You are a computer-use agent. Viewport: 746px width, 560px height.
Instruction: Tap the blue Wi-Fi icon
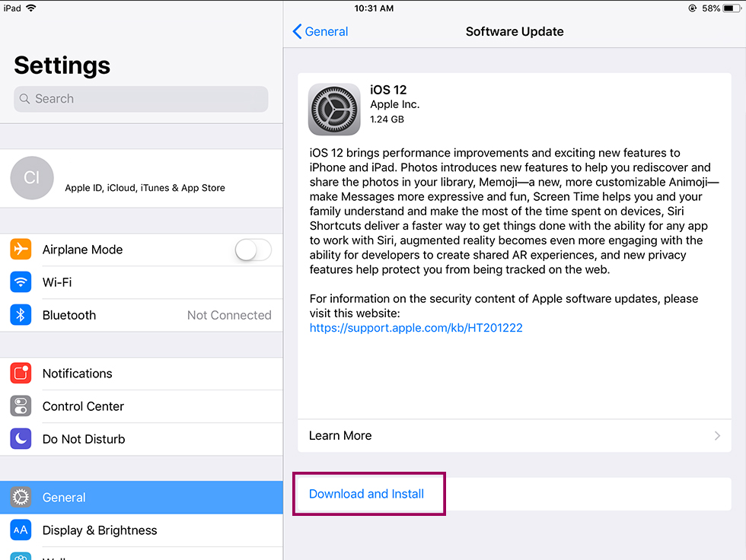coord(21,282)
